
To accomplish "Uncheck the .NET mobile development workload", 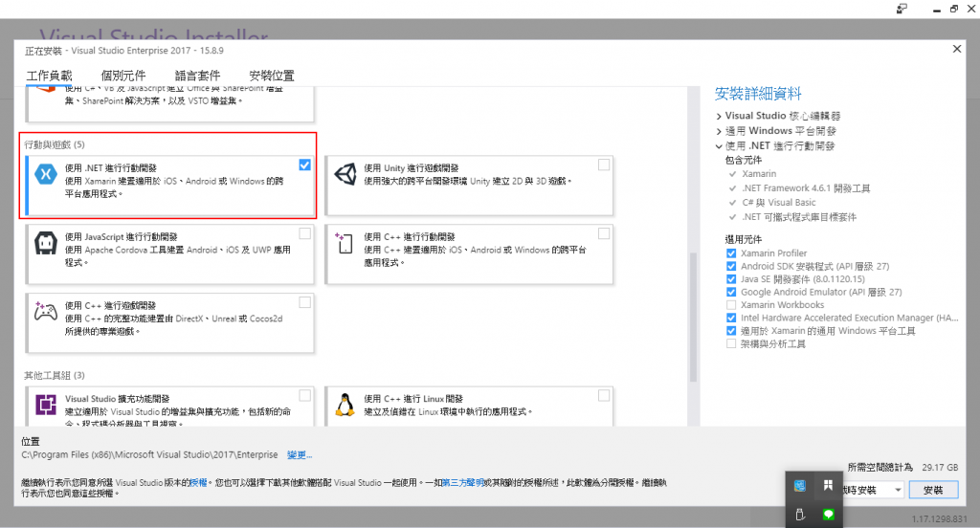I will pyautogui.click(x=304, y=165).
